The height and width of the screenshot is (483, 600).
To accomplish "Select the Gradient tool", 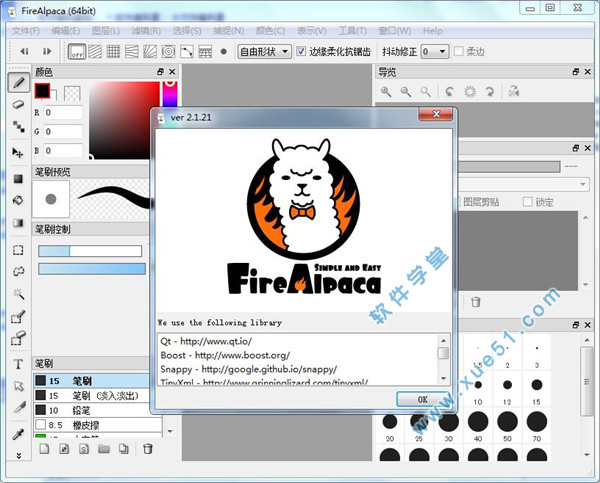I will click(18, 223).
